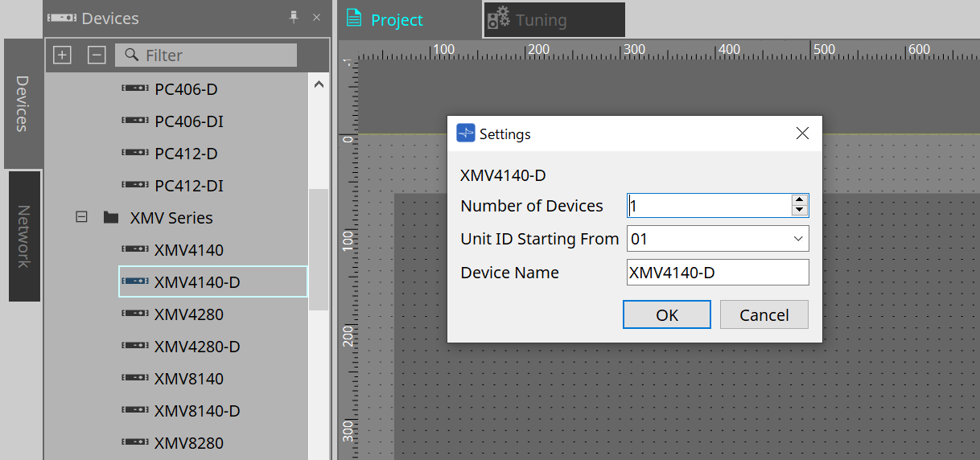This screenshot has width=980, height=460.
Task: Click the XMV4280-D device icon
Action: (136, 347)
